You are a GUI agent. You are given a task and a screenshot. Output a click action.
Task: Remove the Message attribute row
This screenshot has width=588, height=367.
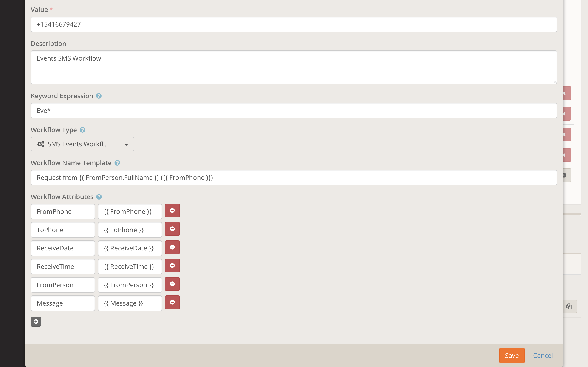click(172, 302)
